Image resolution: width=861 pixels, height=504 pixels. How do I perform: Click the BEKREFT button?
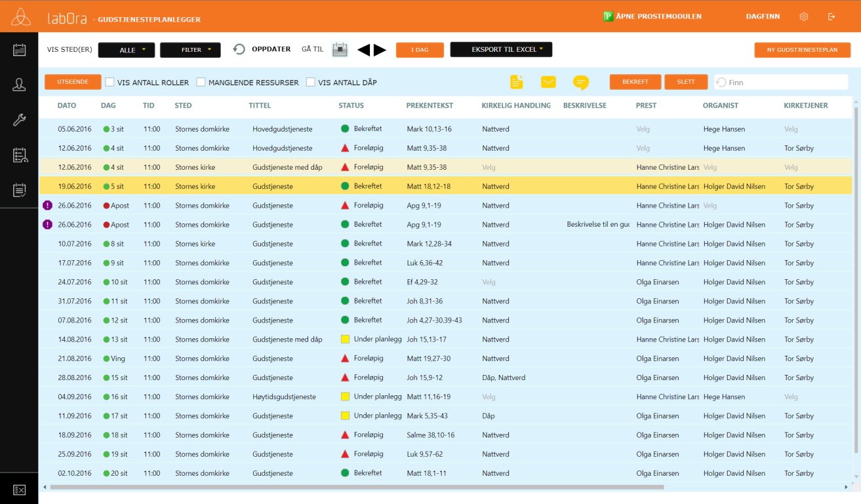point(635,82)
